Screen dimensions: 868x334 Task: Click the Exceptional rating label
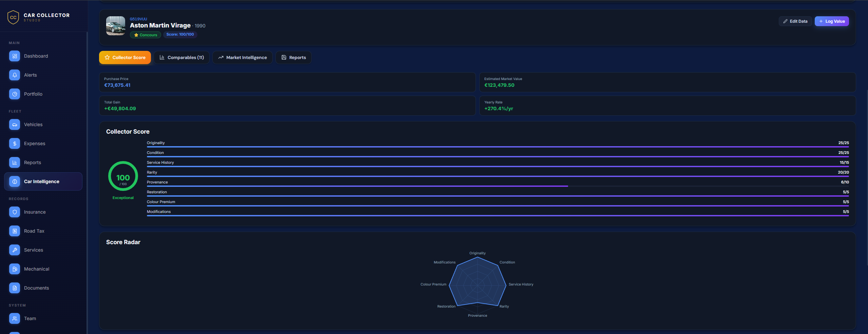pos(123,198)
